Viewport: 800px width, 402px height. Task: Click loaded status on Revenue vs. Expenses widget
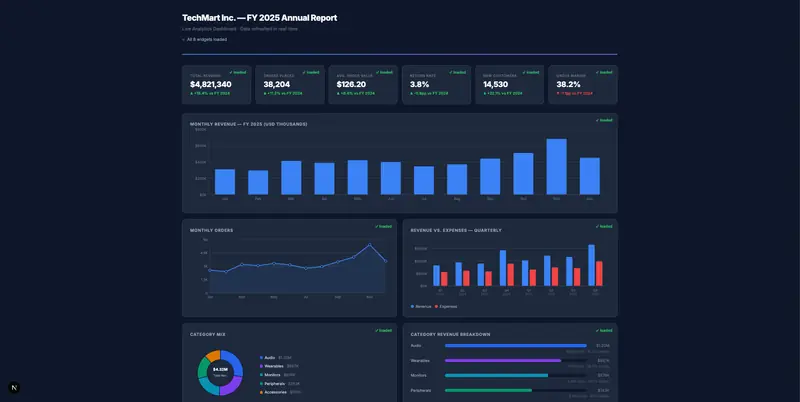tap(604, 227)
